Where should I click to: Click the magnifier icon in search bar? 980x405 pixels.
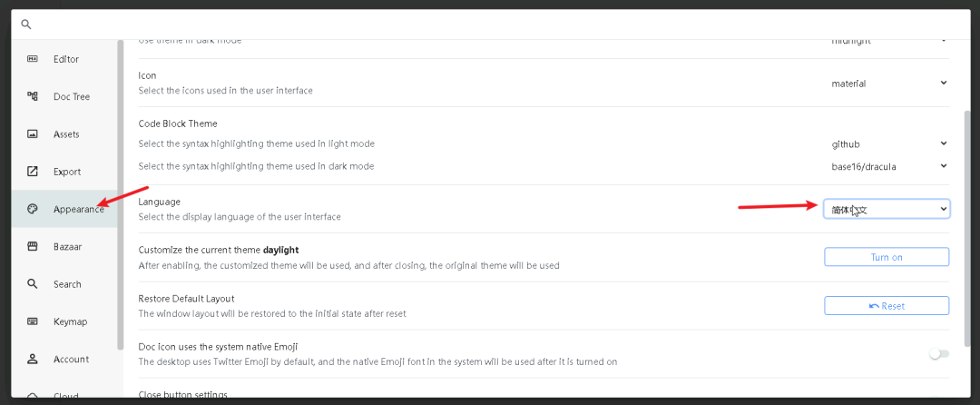(26, 25)
